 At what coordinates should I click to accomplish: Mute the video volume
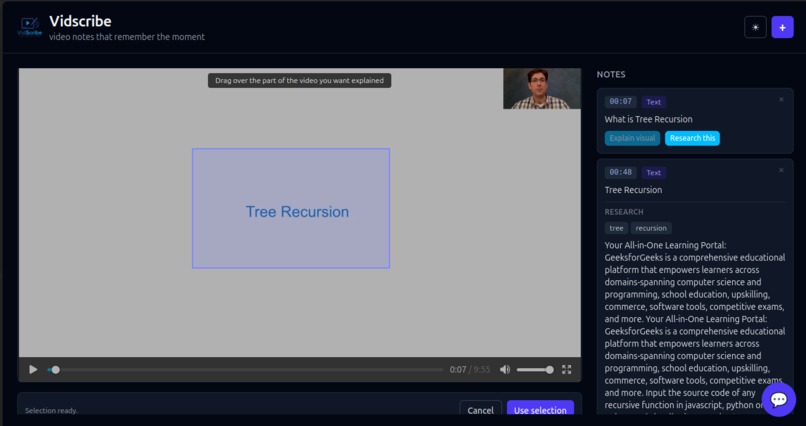pyautogui.click(x=505, y=369)
